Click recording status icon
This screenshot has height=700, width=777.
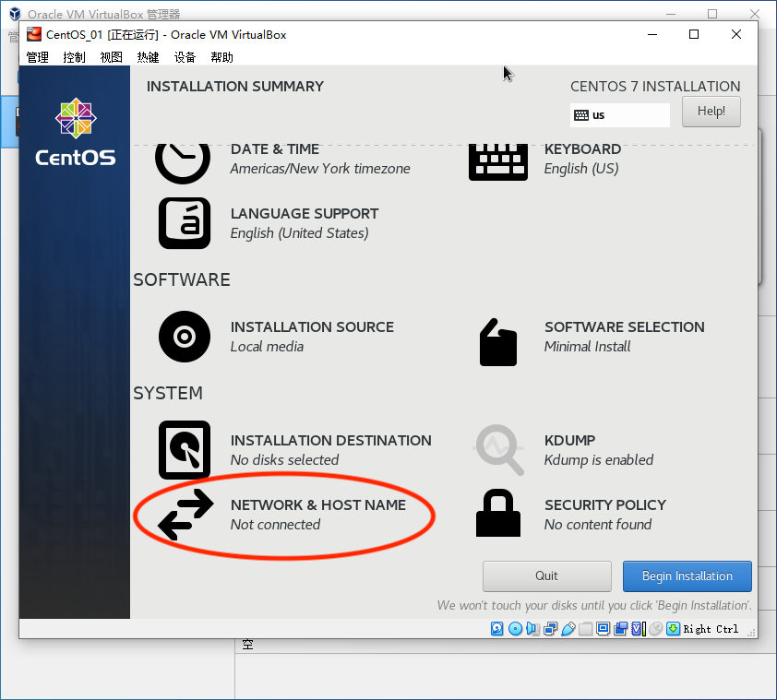click(620, 629)
